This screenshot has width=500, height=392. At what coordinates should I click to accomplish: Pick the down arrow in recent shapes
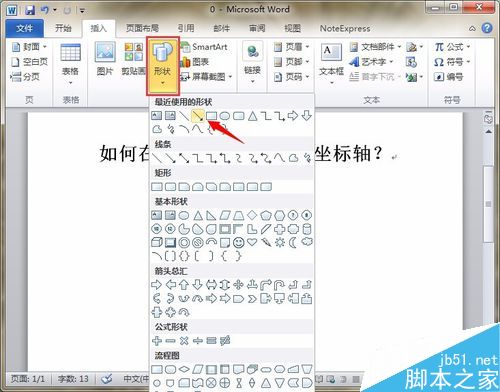pos(306,116)
